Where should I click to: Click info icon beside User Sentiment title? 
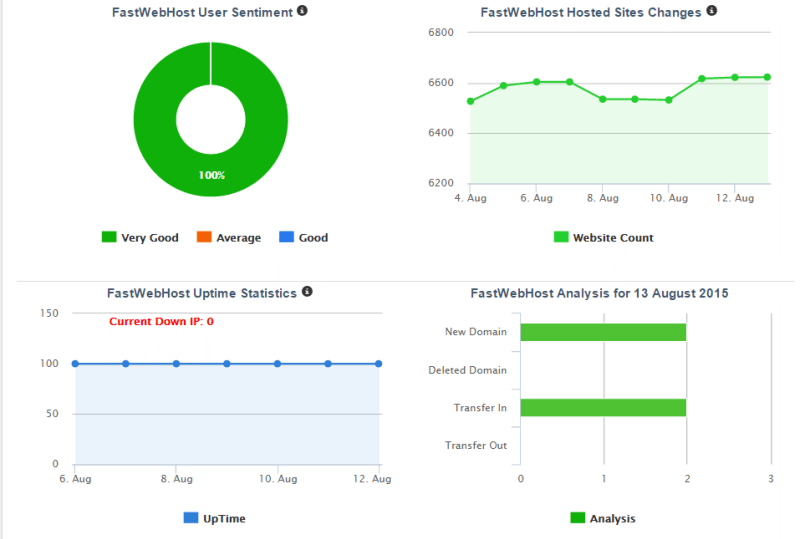pos(302,11)
